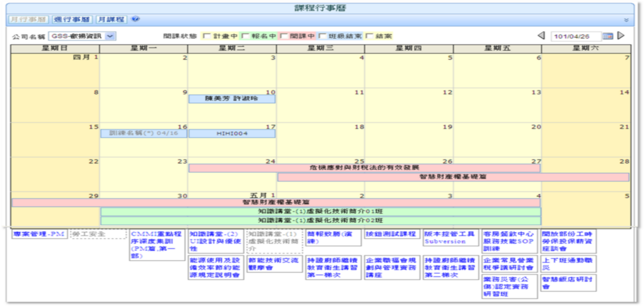This screenshot has height=306, width=644.
Task: Click the date input field 101/04/26
Action: coord(576,36)
